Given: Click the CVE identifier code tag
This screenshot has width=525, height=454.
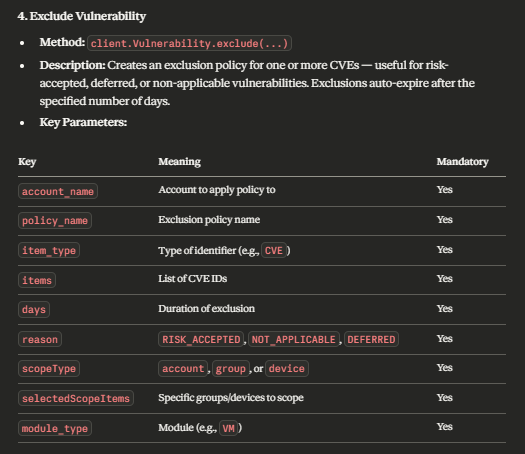Looking at the screenshot, I should (x=274, y=250).
